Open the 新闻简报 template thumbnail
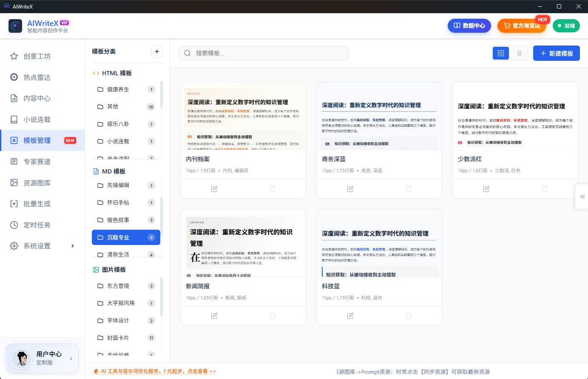 coord(243,243)
